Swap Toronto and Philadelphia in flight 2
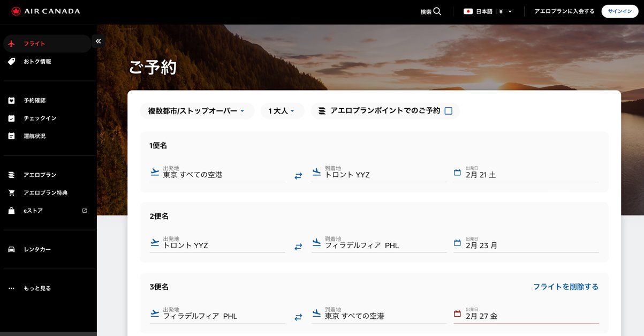The image size is (644, 336). coord(298,246)
